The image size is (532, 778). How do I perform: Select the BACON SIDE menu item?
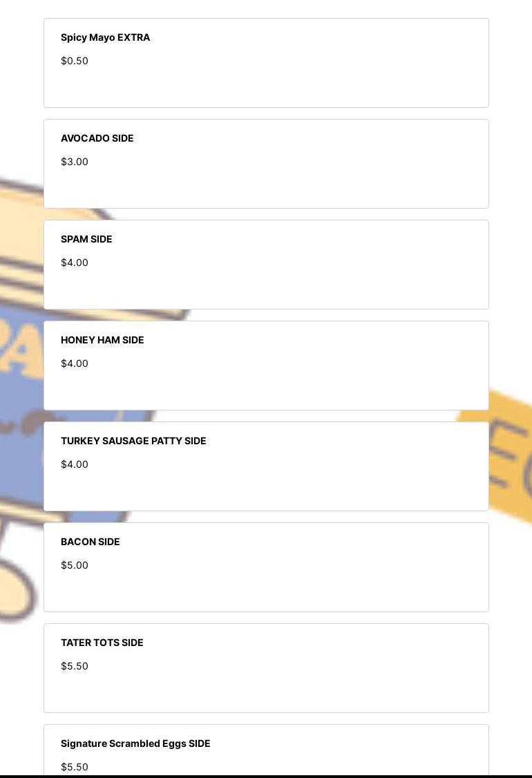[91, 542]
